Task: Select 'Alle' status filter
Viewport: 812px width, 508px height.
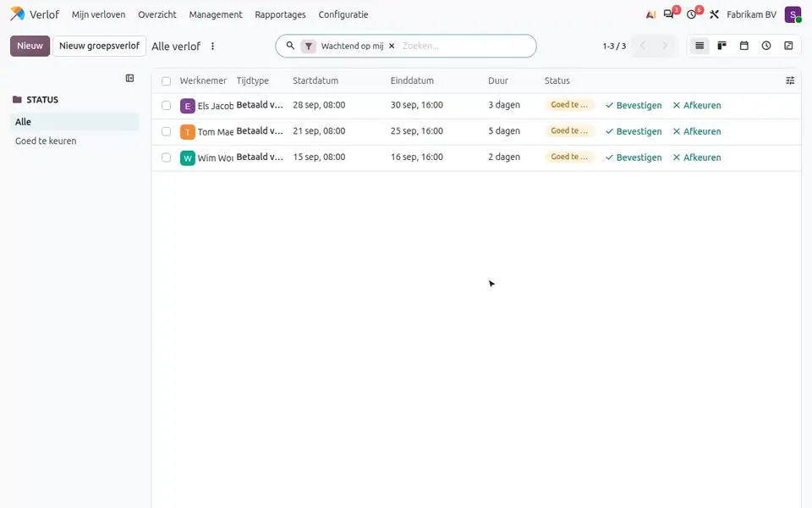Action: point(74,122)
